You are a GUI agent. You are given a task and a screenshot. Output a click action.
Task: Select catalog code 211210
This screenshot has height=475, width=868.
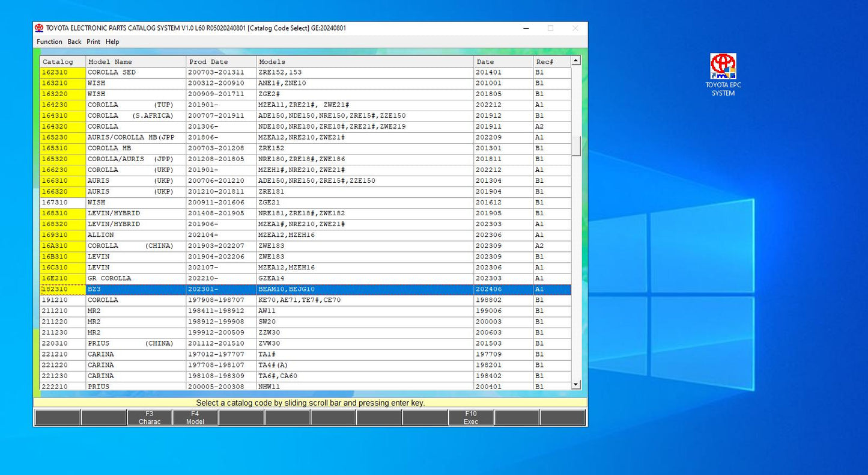coord(62,311)
